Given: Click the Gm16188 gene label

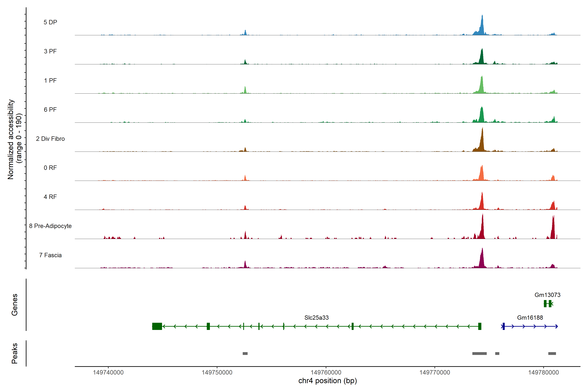Looking at the screenshot, I should pos(530,318).
